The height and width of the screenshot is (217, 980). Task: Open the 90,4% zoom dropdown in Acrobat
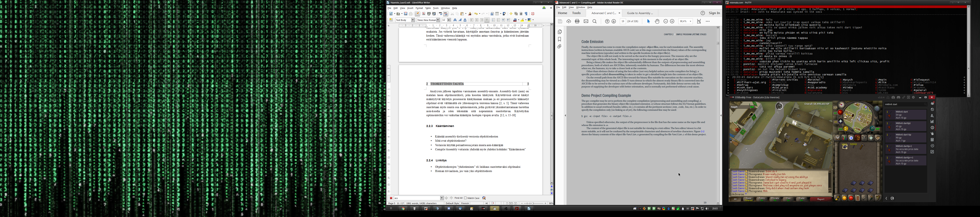[690, 21]
